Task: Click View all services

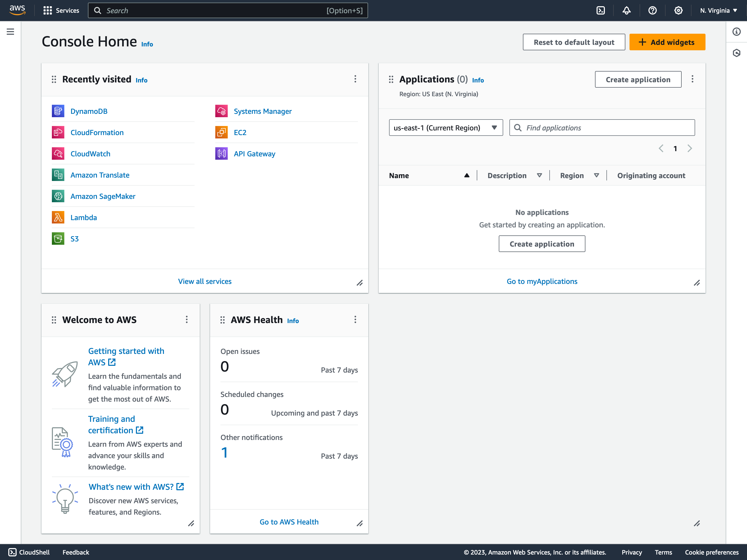Action: coord(205,281)
